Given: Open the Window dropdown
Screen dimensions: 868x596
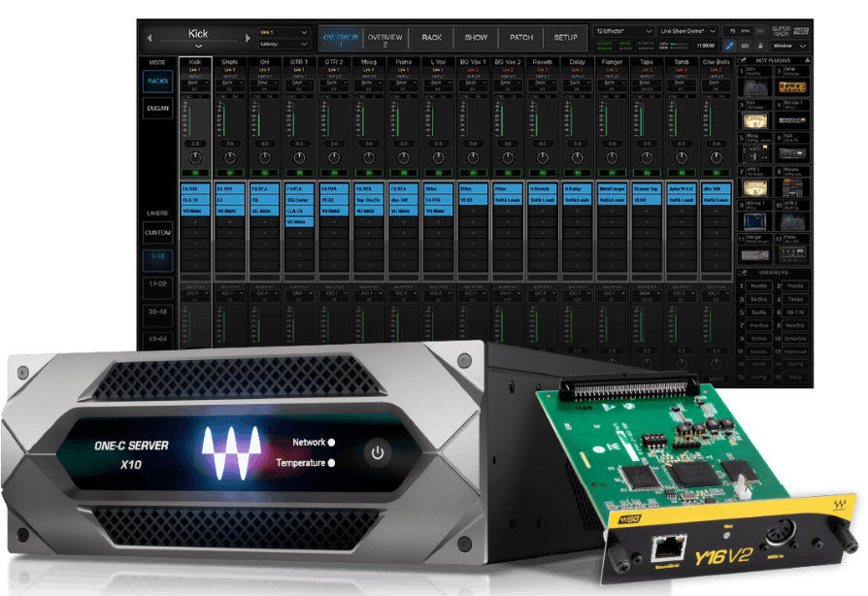Looking at the screenshot, I should coord(789,46).
